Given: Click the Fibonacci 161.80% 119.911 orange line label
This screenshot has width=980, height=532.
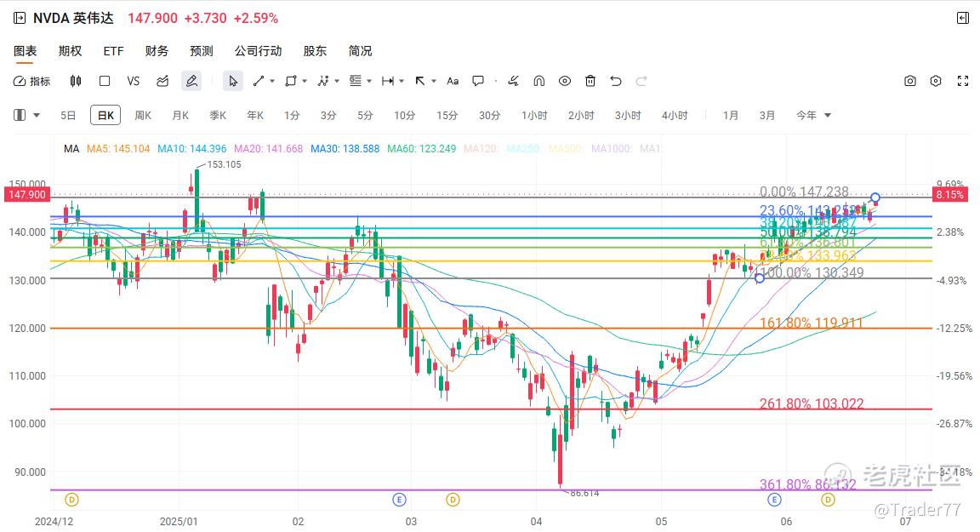Looking at the screenshot, I should [812, 323].
